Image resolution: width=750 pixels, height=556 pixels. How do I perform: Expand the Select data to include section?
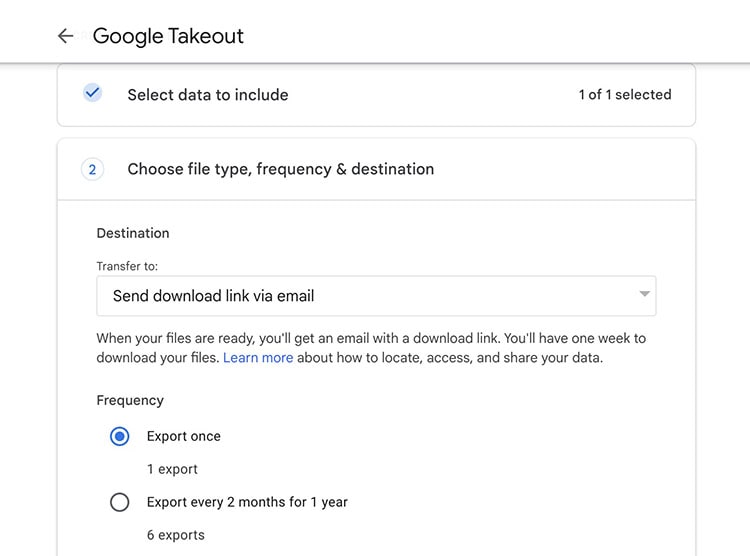click(376, 95)
